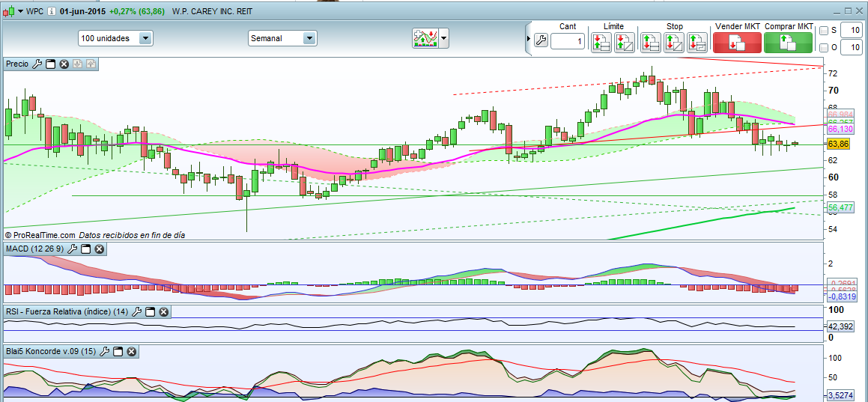The height and width of the screenshot is (402, 868).
Task: Close the Precio panel
Action: click(x=64, y=64)
